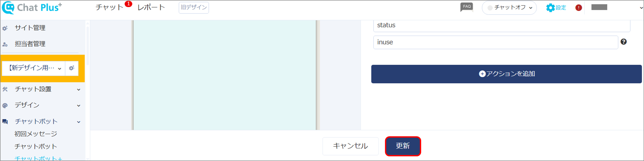This screenshot has height=161, width=644.
Task: Open the 【新デザイン用 site selector dropdown
Action: (34, 68)
